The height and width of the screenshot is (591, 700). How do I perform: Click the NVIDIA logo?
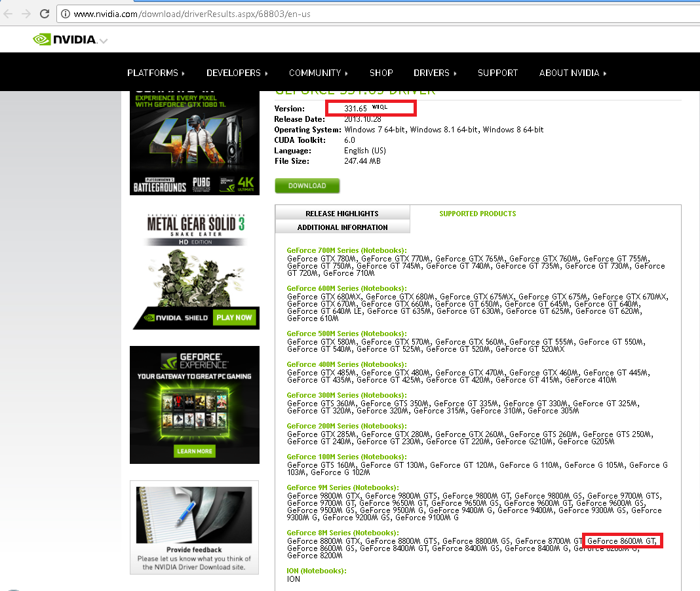pyautogui.click(x=65, y=40)
